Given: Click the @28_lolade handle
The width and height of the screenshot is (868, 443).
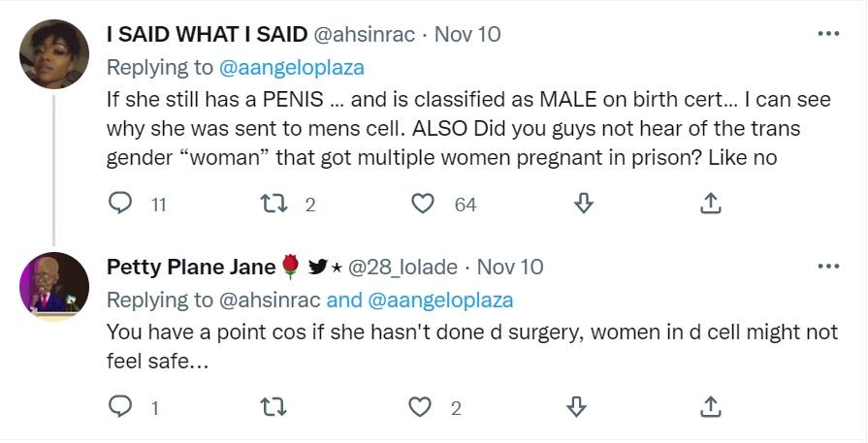Looking at the screenshot, I should [x=402, y=267].
